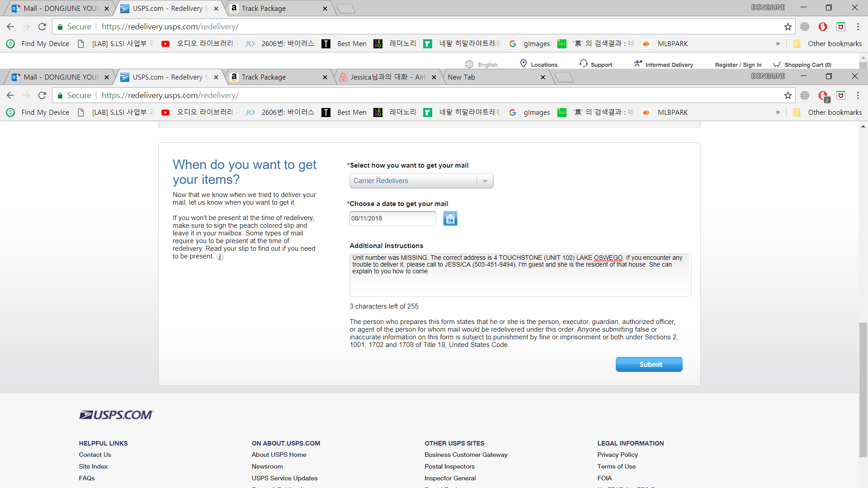Reload the redelivery page
The width and height of the screenshot is (868, 488).
click(42, 95)
